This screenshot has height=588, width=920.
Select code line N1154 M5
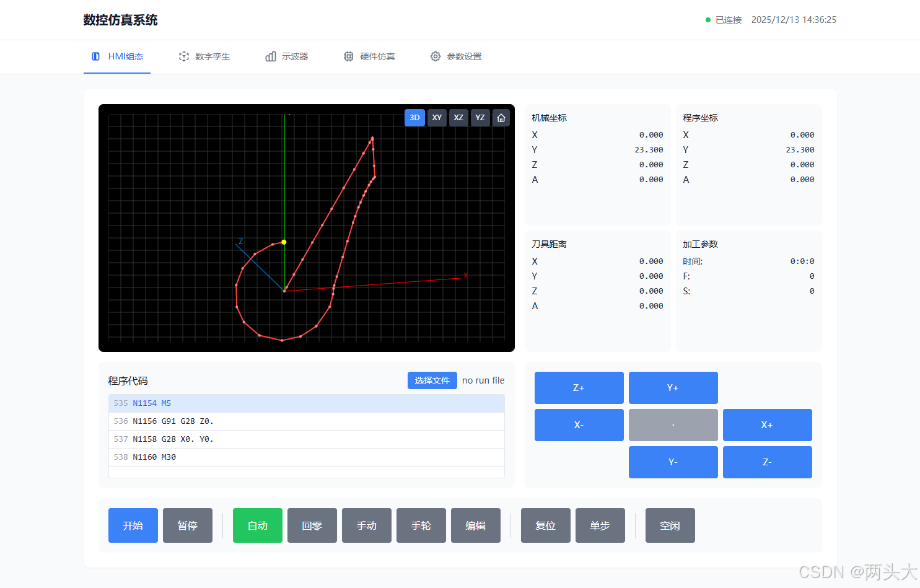click(307, 403)
